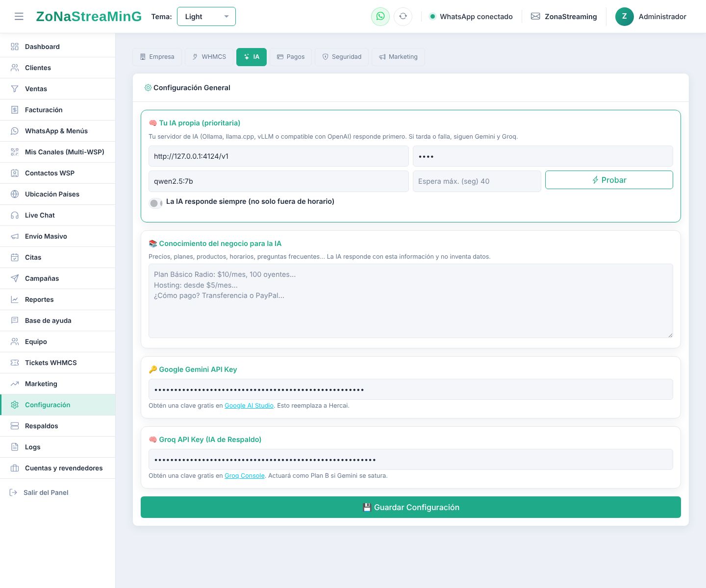Select the Marketing tab
This screenshot has height=588, width=706.
398,57
